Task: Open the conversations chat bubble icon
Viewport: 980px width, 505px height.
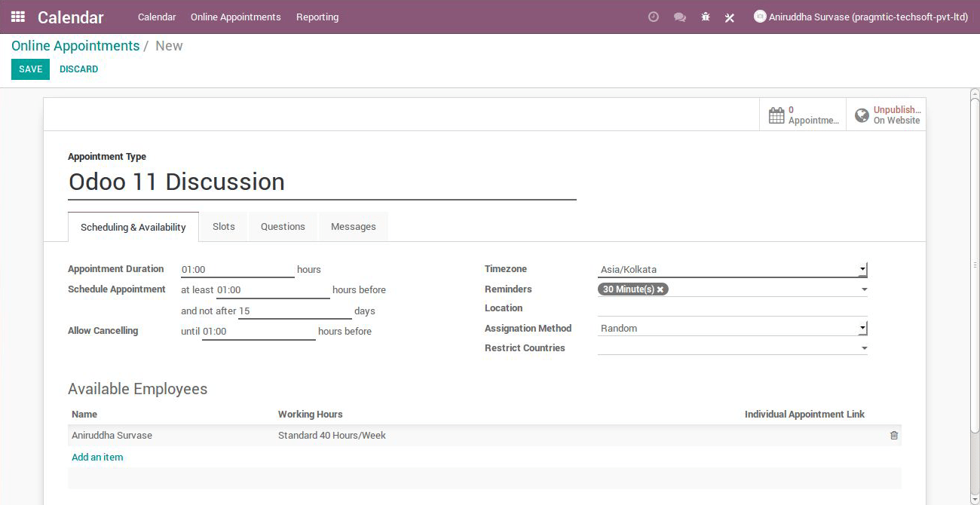Action: click(680, 17)
